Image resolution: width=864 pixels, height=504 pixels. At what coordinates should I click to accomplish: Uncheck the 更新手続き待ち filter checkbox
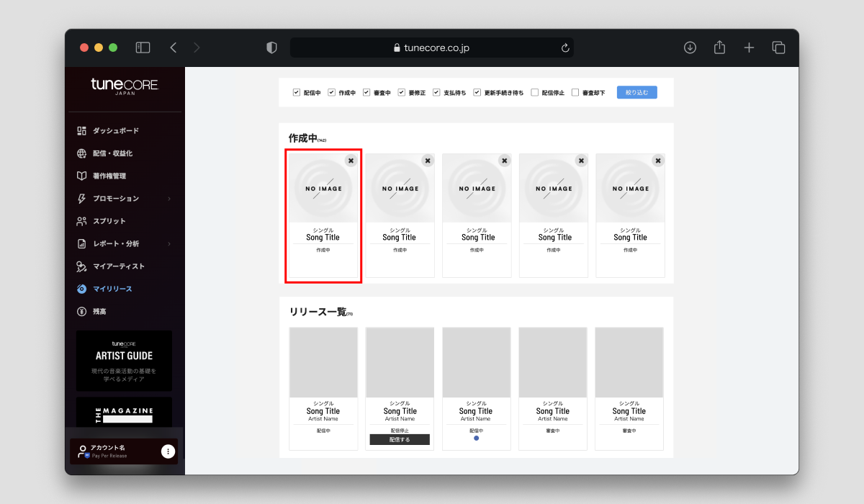point(477,92)
